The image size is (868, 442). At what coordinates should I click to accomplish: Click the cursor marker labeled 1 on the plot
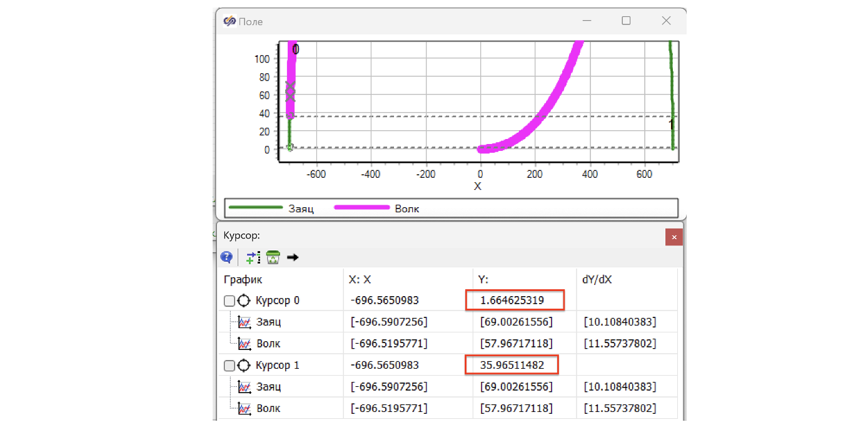(671, 125)
